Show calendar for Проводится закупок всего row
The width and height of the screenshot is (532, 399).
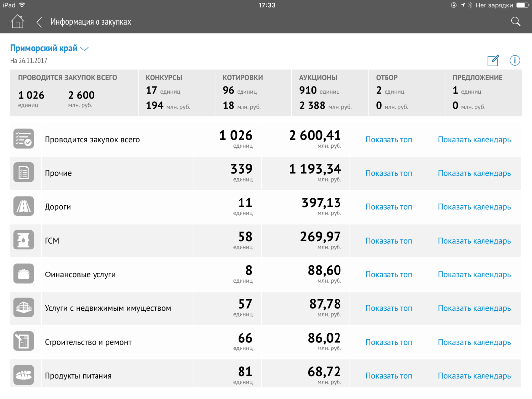(x=474, y=140)
